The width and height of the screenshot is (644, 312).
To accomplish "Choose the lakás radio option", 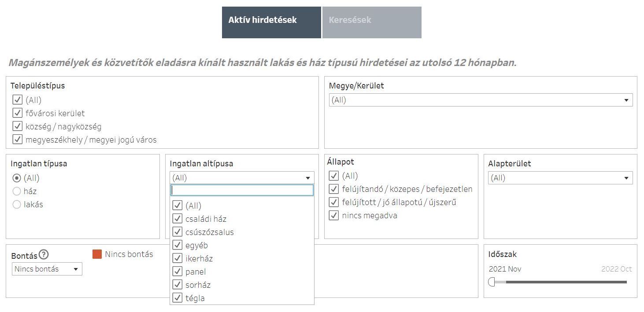I will pyautogui.click(x=17, y=205).
